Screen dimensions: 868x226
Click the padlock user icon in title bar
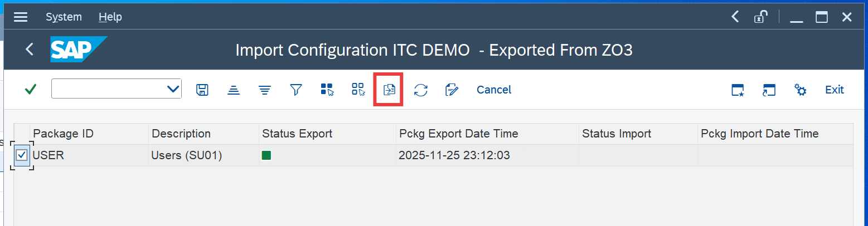pyautogui.click(x=759, y=17)
